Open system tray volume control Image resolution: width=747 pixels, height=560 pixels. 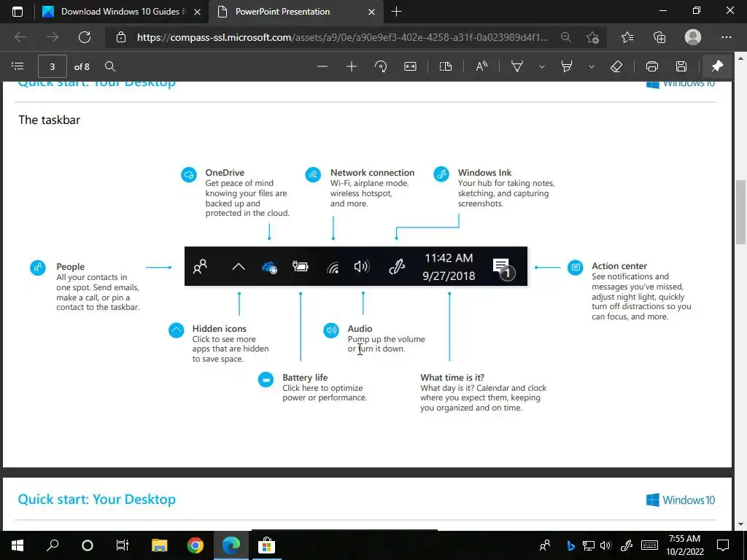[x=606, y=545]
